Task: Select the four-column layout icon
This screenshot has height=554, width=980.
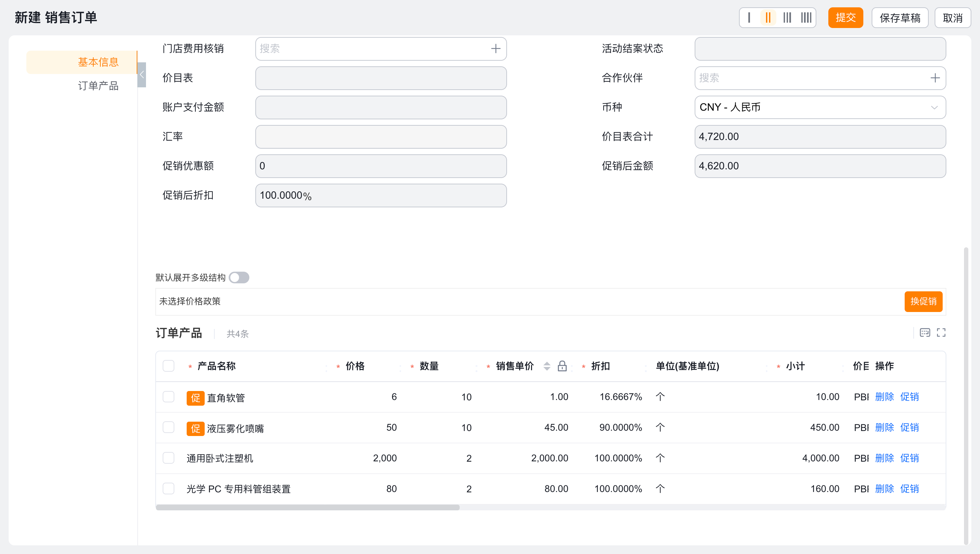Action: 806,18
